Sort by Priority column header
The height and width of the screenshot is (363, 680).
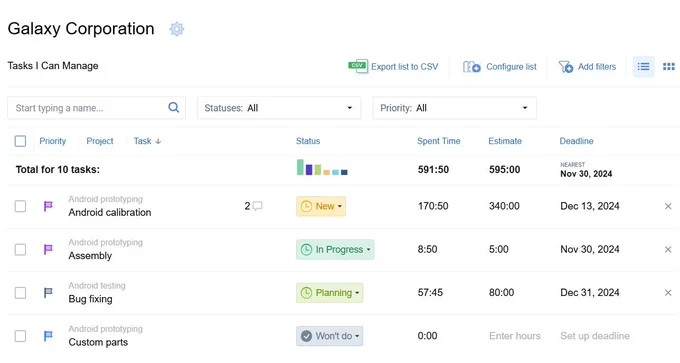[x=52, y=141]
